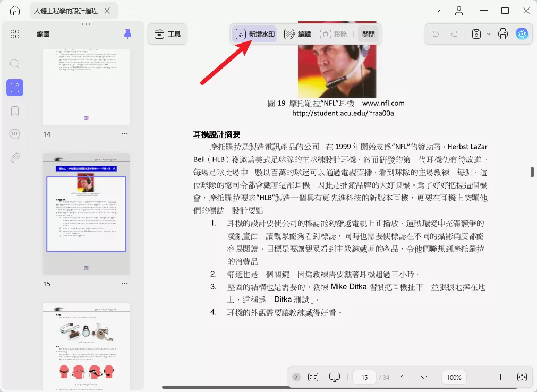Select the page 15 thumbnail
Image resolution: width=537 pixels, height=392 pixels.
tap(86, 214)
